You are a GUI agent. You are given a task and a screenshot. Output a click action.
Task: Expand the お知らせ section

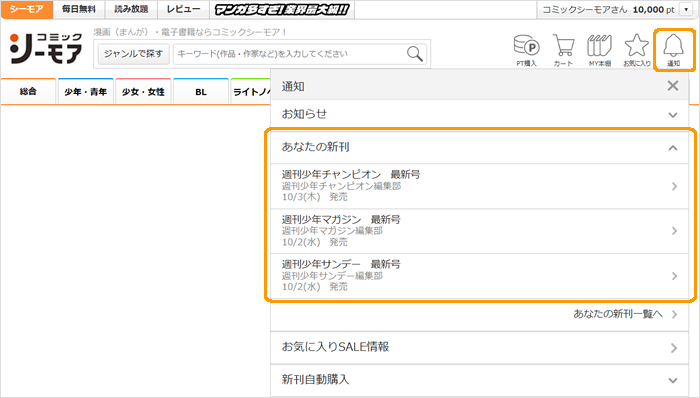click(479, 114)
